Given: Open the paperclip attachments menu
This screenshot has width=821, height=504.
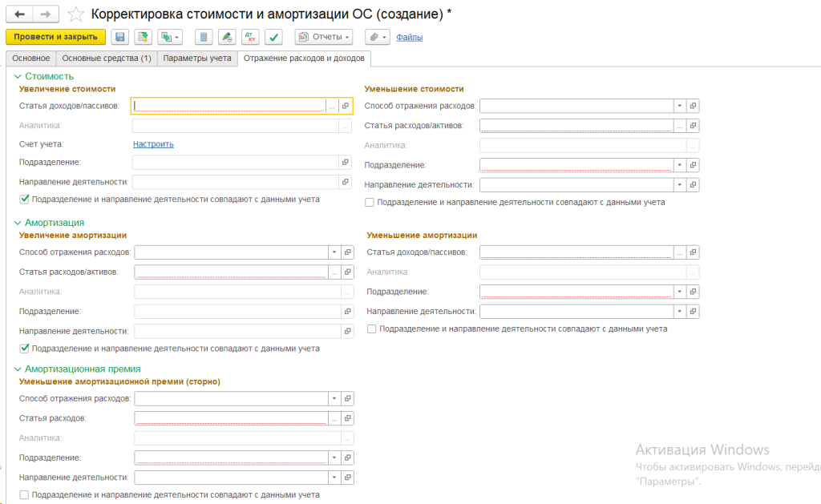Looking at the screenshot, I should pos(376,37).
